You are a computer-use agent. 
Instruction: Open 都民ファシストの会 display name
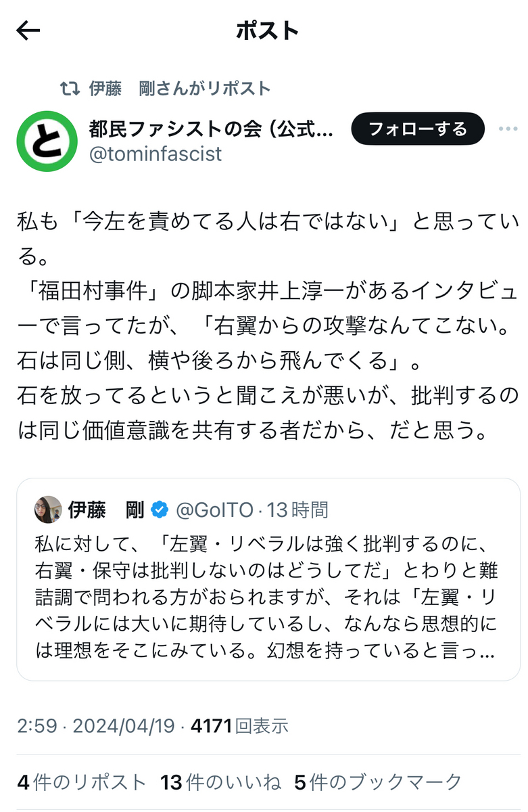pos(212,128)
